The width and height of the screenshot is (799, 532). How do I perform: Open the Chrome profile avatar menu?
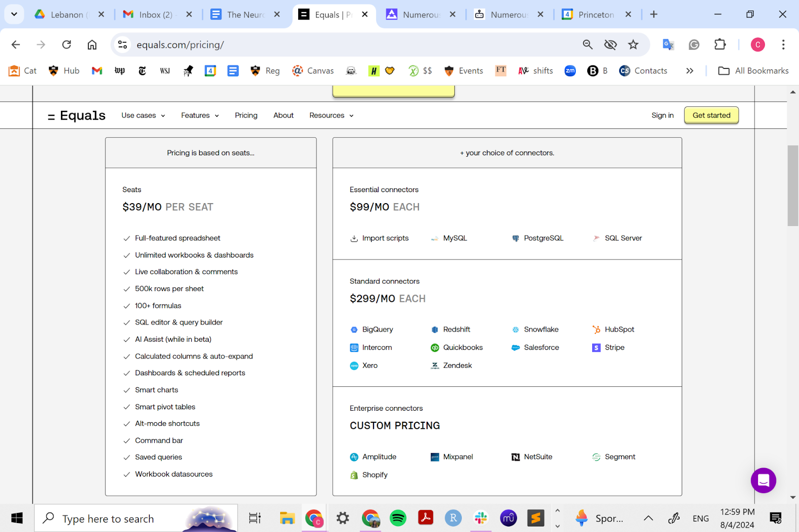click(758, 45)
